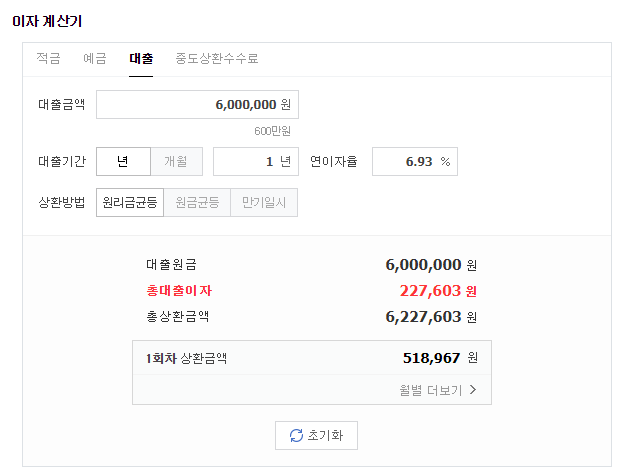This screenshot has height=475, width=626.
Task: Select the 개월 loan period unit
Action: pos(176,161)
